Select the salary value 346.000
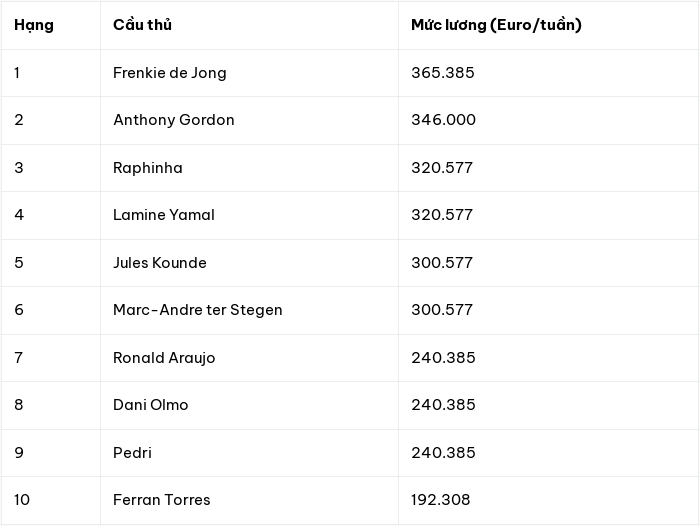The height and width of the screenshot is (526, 700). pos(444,120)
